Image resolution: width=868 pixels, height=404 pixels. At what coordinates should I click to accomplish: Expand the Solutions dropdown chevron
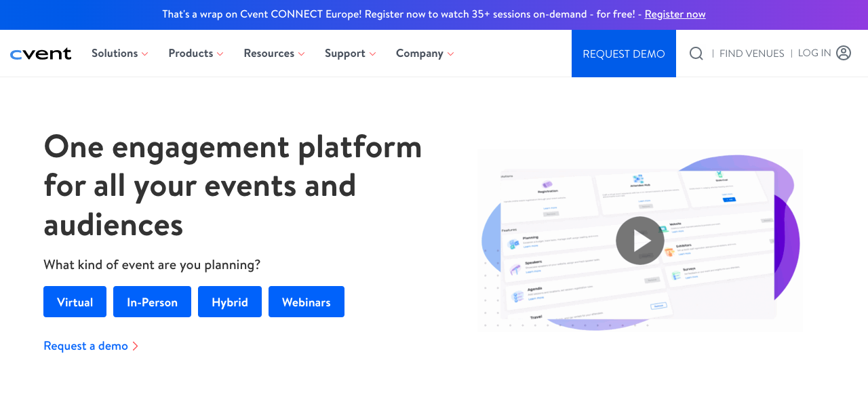(x=144, y=54)
